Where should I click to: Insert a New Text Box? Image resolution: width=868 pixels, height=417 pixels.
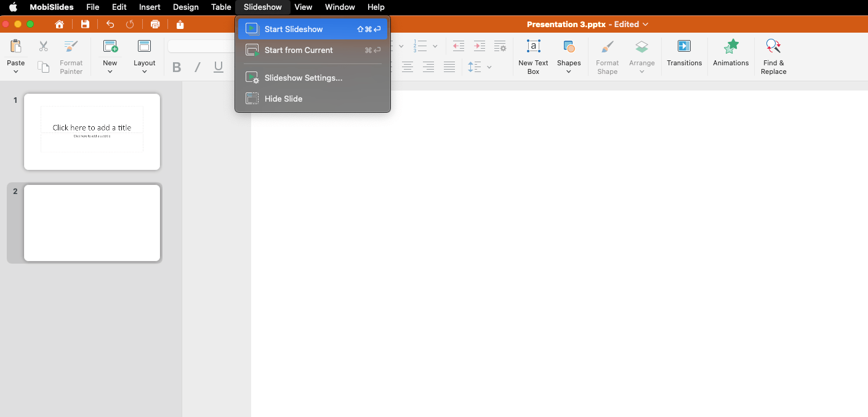pos(534,57)
